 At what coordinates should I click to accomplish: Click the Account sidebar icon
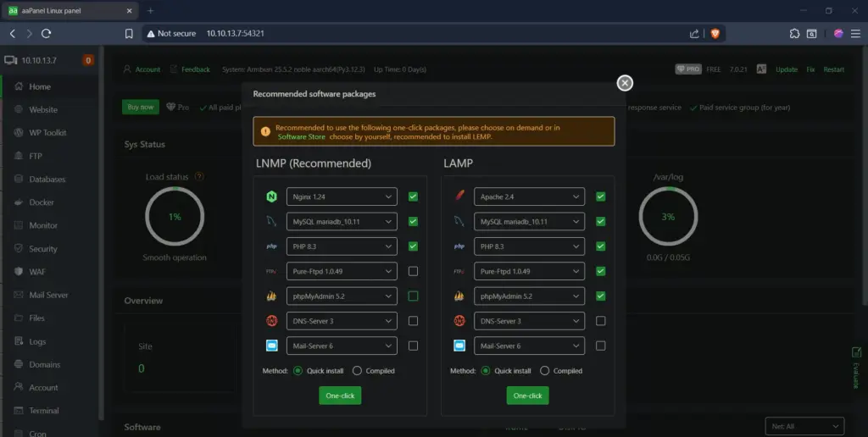click(x=19, y=387)
